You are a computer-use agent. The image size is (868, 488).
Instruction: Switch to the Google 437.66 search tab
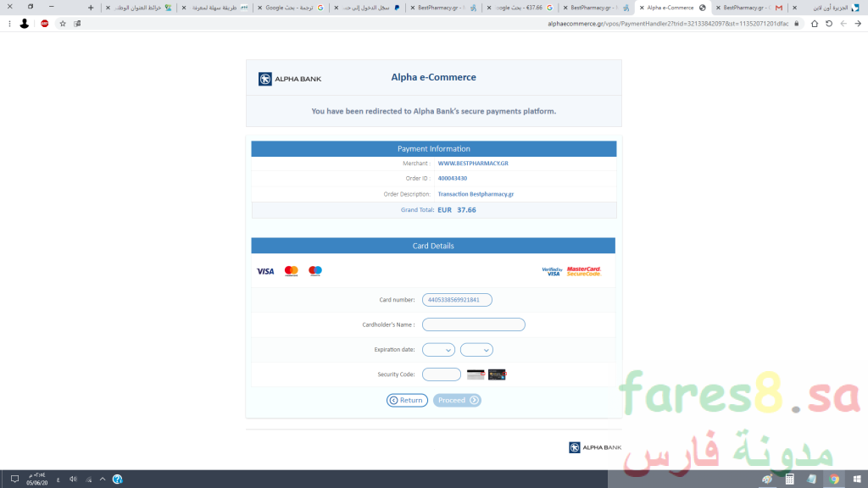[520, 8]
